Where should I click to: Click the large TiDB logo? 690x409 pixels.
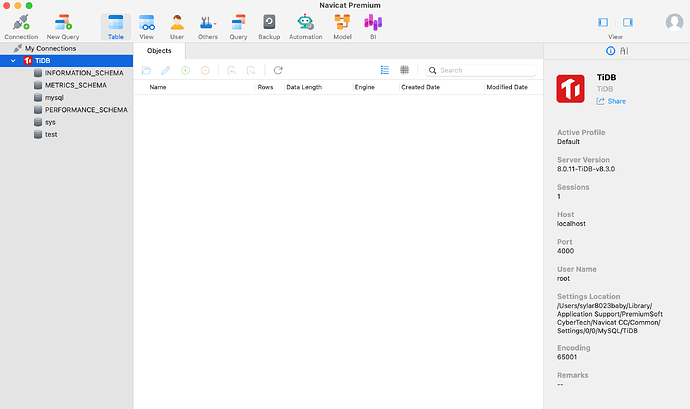coord(570,89)
